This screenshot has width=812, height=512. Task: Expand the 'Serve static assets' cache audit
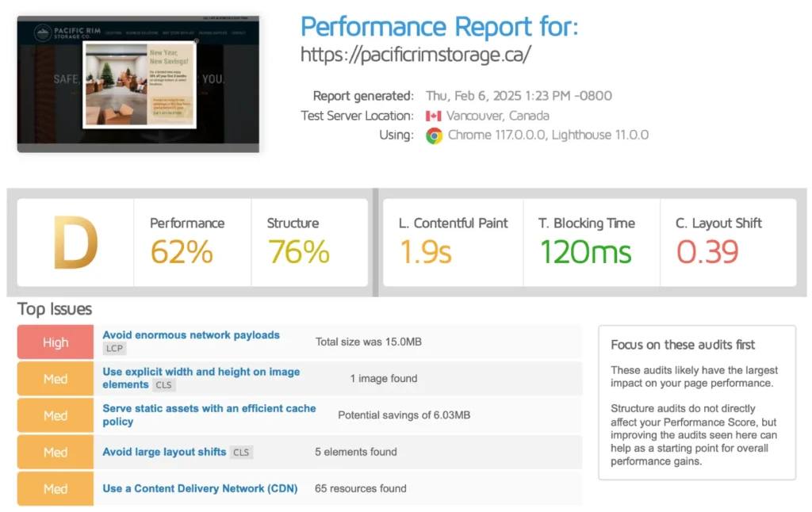[x=209, y=408]
